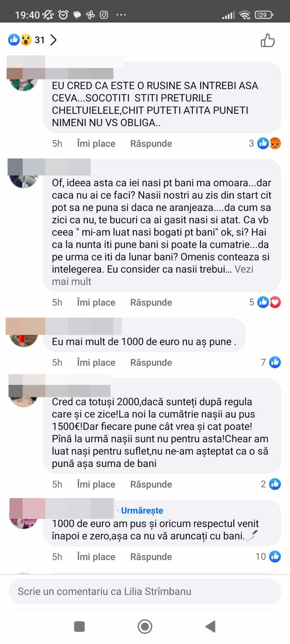Tap the wow emoji reaction beside 31
This screenshot has width=290, height=644.
[26, 40]
